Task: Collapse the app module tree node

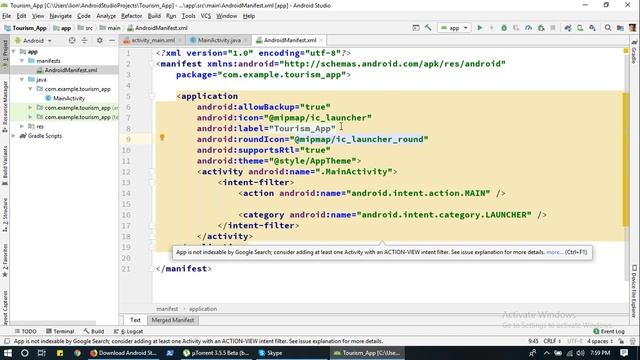Action: coord(14,51)
